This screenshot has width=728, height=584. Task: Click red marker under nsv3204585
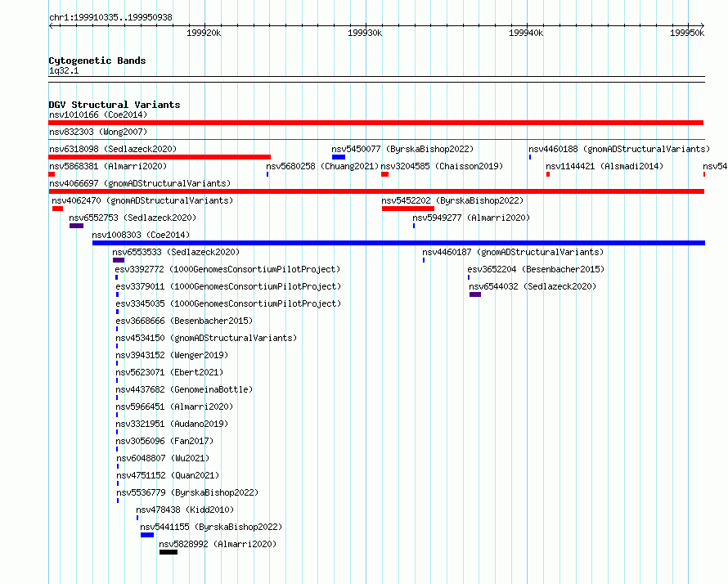[385, 174]
